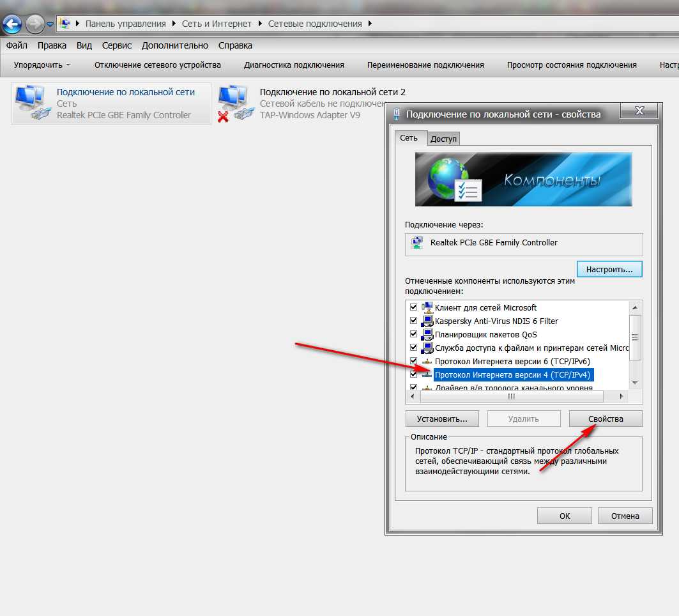
Task: Click the TCP/IPv4 protocol icon
Action: coord(427,374)
